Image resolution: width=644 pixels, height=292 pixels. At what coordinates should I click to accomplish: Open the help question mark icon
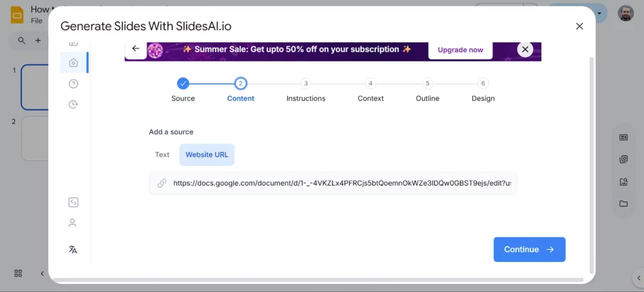(74, 84)
